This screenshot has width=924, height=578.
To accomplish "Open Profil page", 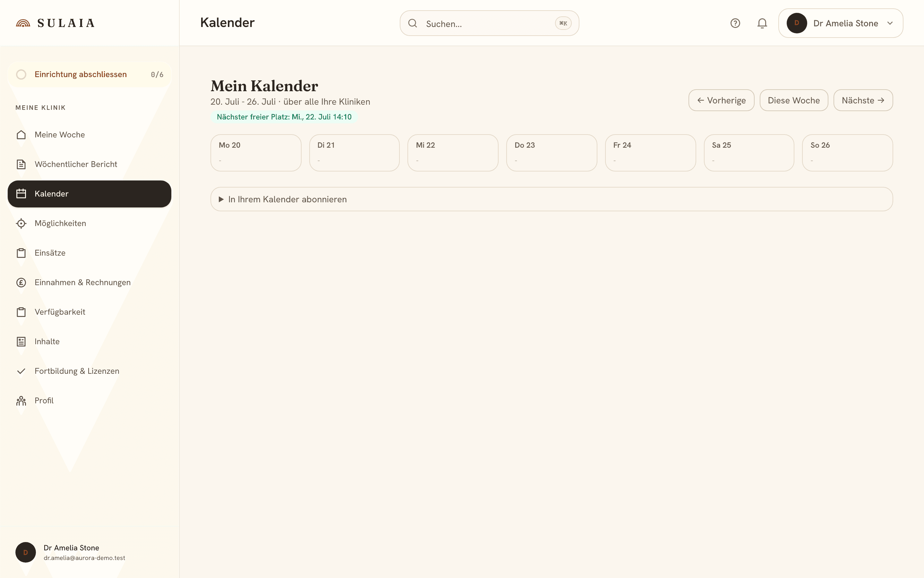I will [x=89, y=401].
